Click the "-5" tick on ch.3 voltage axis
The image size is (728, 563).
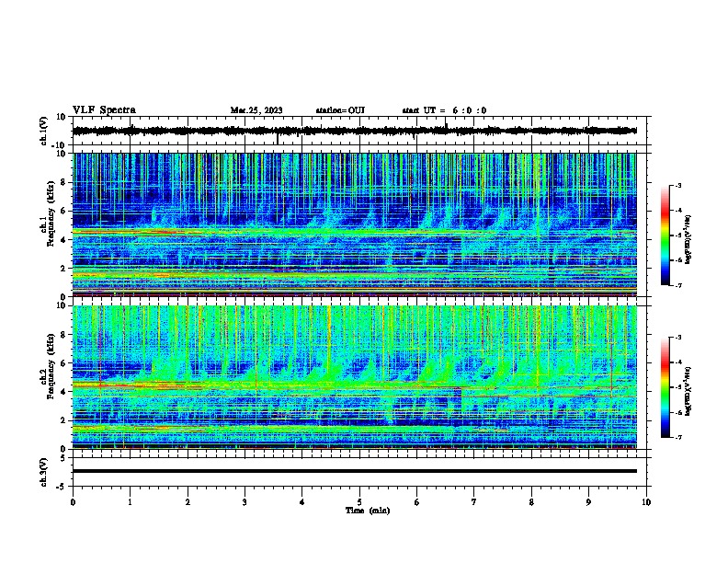63,487
